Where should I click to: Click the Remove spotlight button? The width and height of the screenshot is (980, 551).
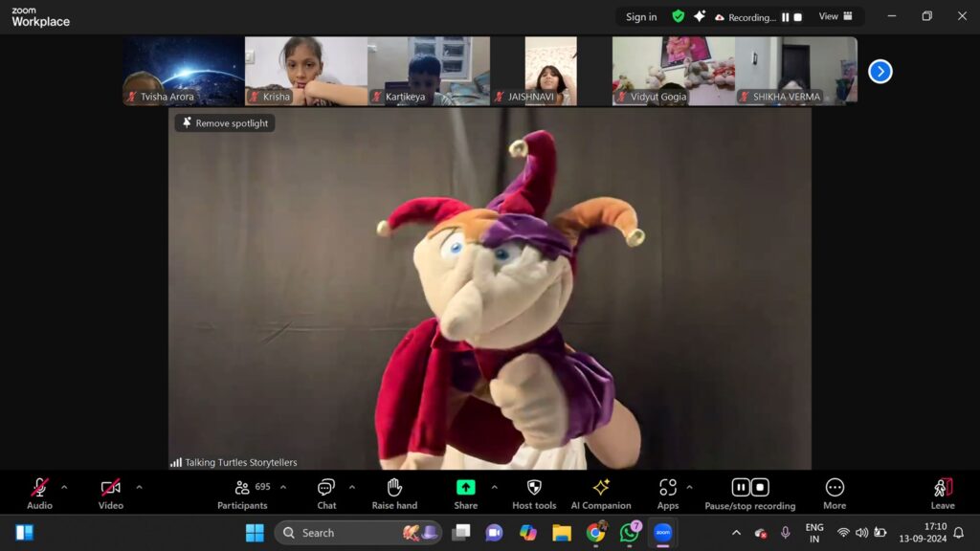(225, 123)
